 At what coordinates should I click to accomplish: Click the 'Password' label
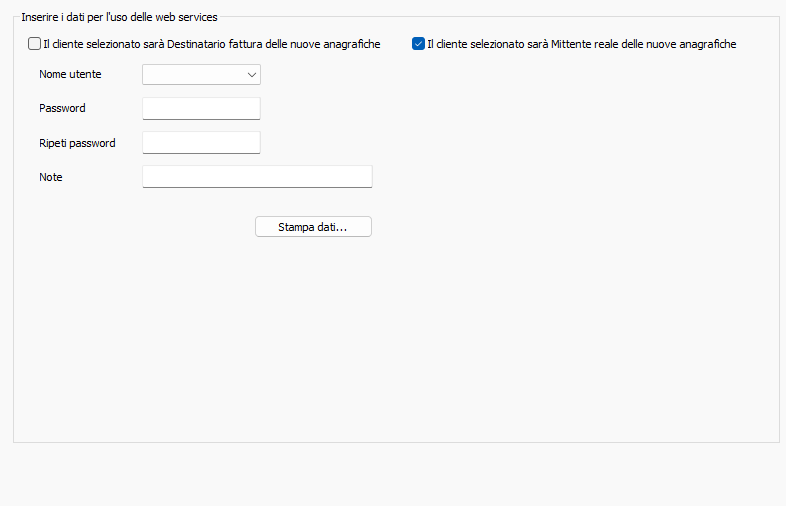(x=62, y=108)
